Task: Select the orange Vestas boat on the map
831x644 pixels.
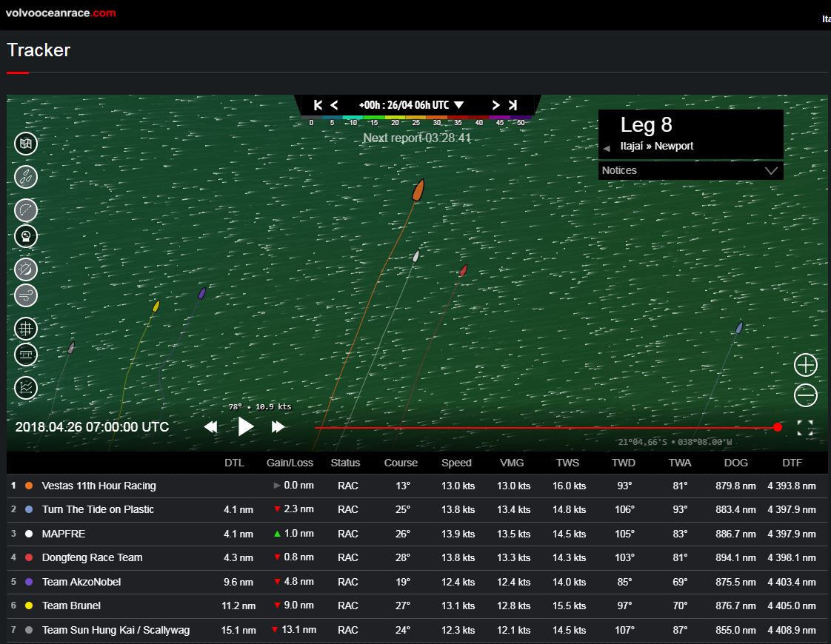Action: (418, 190)
